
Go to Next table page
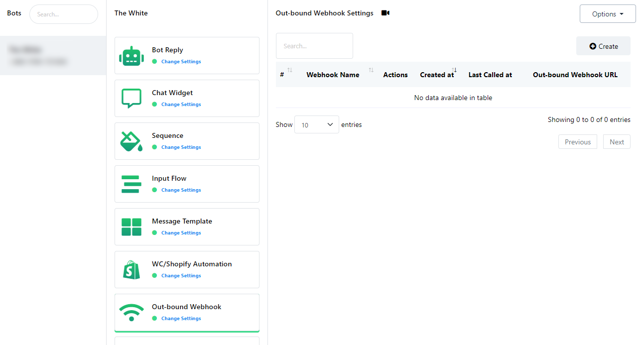[x=616, y=142]
